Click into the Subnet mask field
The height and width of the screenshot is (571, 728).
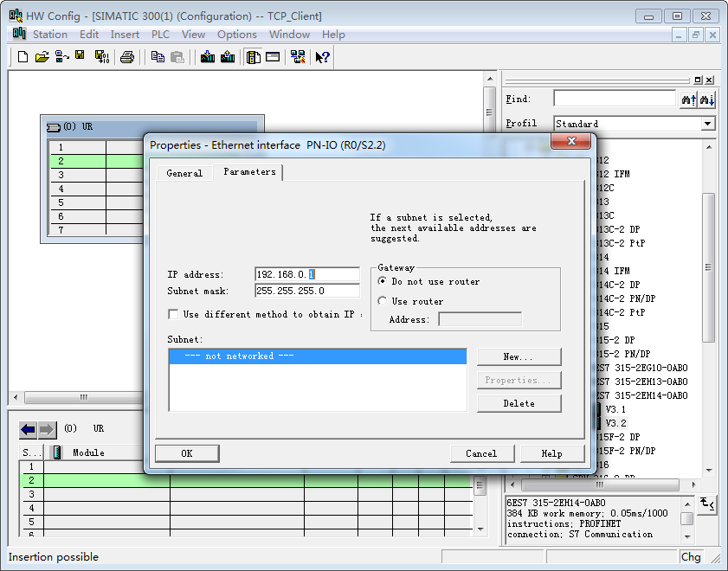(306, 292)
